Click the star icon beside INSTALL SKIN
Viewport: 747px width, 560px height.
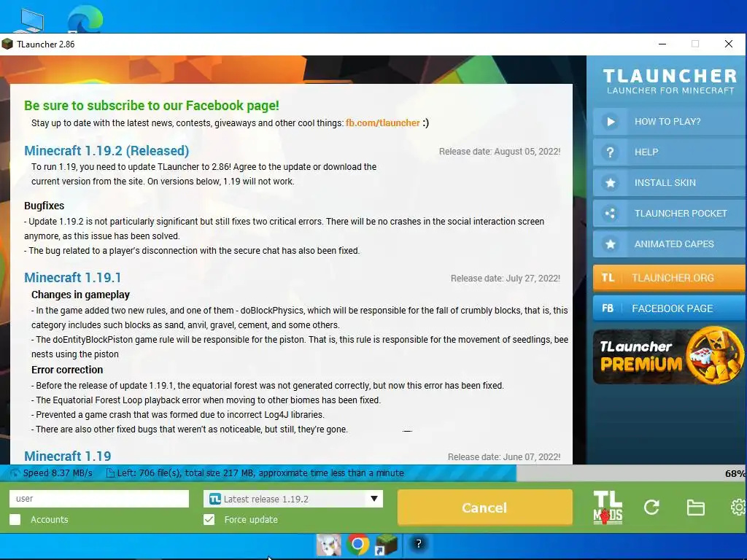611,182
